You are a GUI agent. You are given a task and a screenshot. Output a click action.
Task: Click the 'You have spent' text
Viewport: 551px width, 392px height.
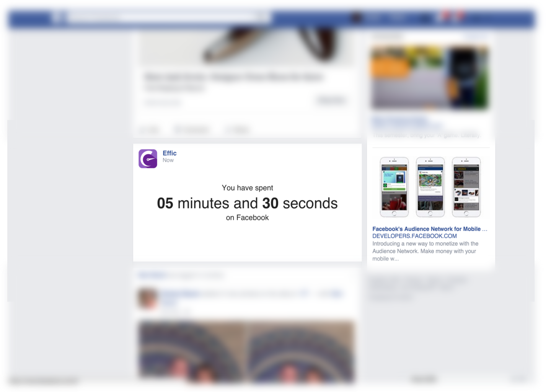coord(247,188)
